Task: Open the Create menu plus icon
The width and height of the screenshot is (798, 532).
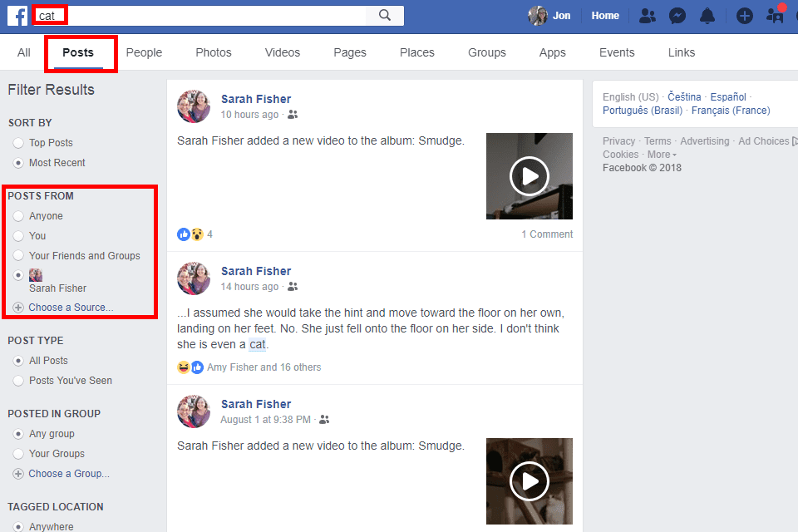Action: point(744,15)
